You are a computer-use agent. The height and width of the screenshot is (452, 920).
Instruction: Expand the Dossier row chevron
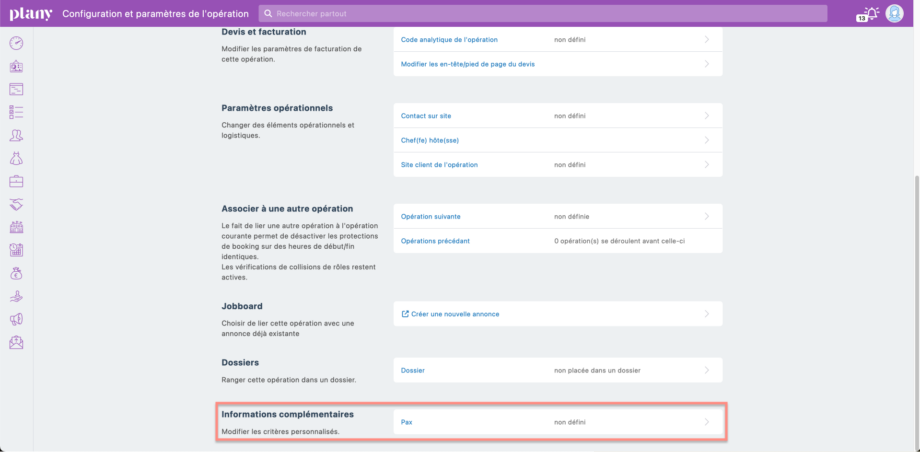point(707,370)
